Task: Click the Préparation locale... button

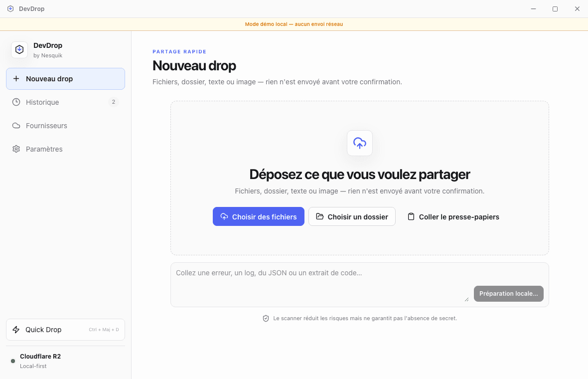Action: 508,293
